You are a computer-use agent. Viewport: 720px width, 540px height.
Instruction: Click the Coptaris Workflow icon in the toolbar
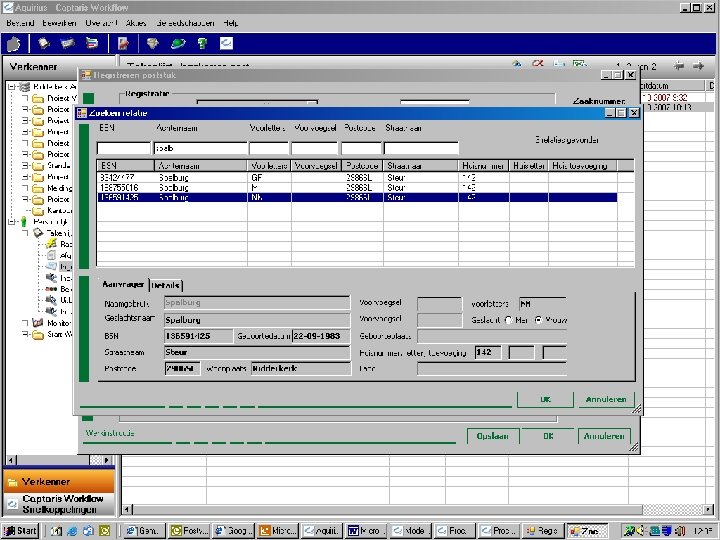click(x=226, y=43)
